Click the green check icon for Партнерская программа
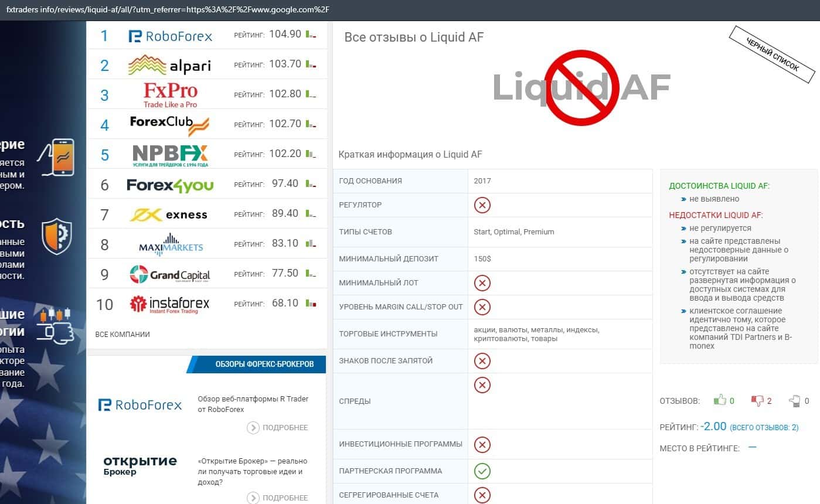This screenshot has height=504, width=820. [482, 471]
